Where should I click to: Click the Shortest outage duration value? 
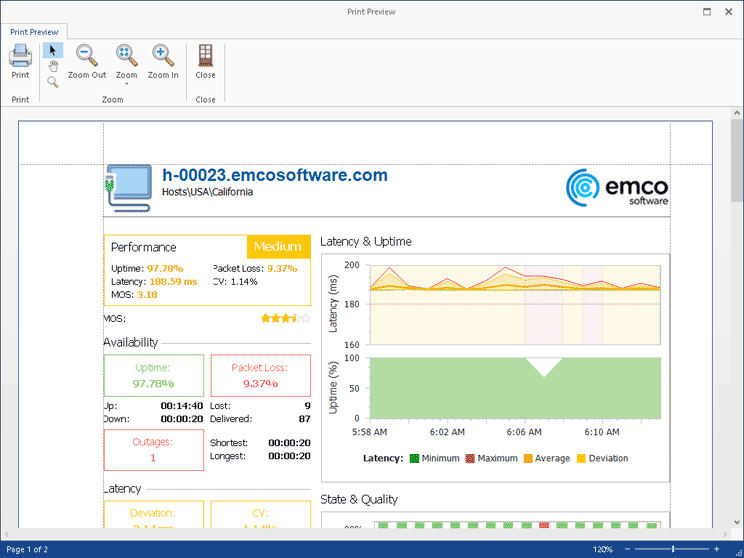click(289, 443)
